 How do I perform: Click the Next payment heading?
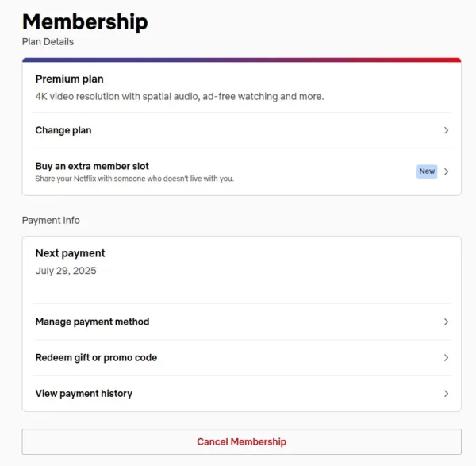pos(70,253)
